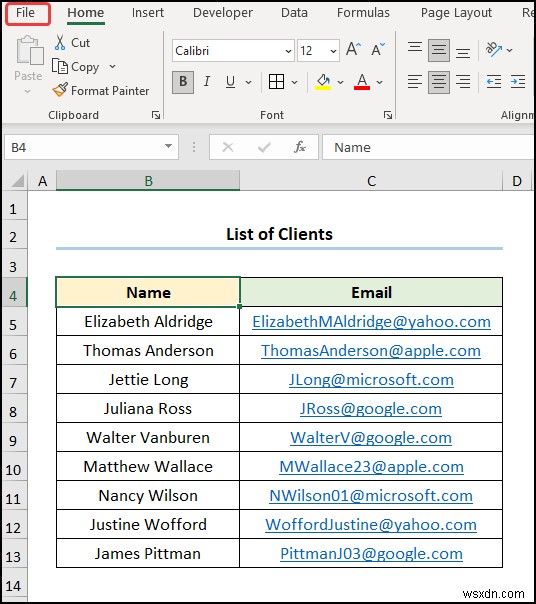The image size is (536, 604).
Task: Toggle Italic formatting
Action: click(207, 82)
